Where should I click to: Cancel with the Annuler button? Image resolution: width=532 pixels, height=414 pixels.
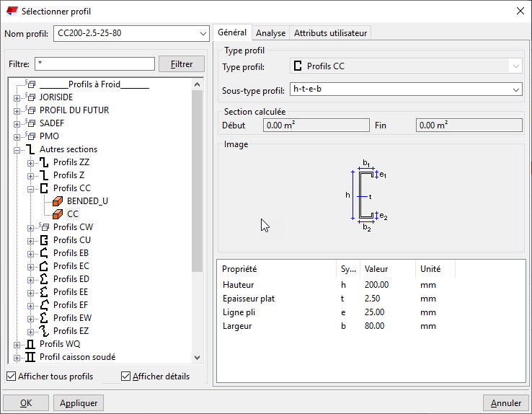pyautogui.click(x=506, y=402)
